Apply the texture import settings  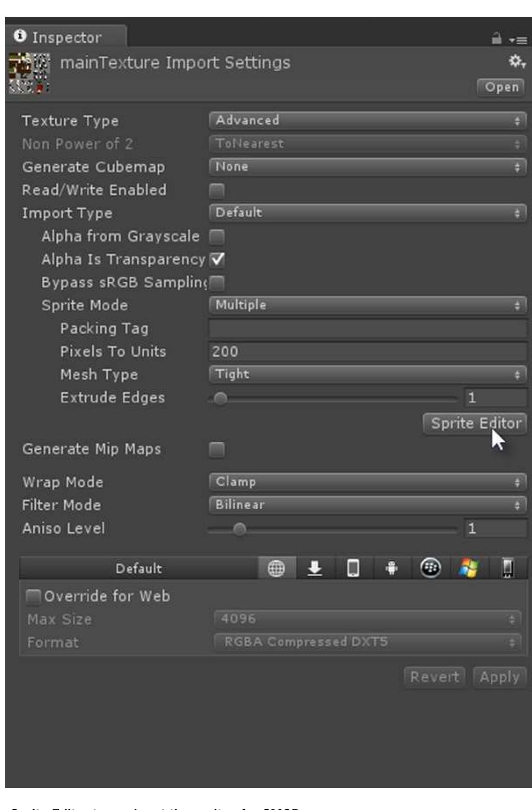500,677
